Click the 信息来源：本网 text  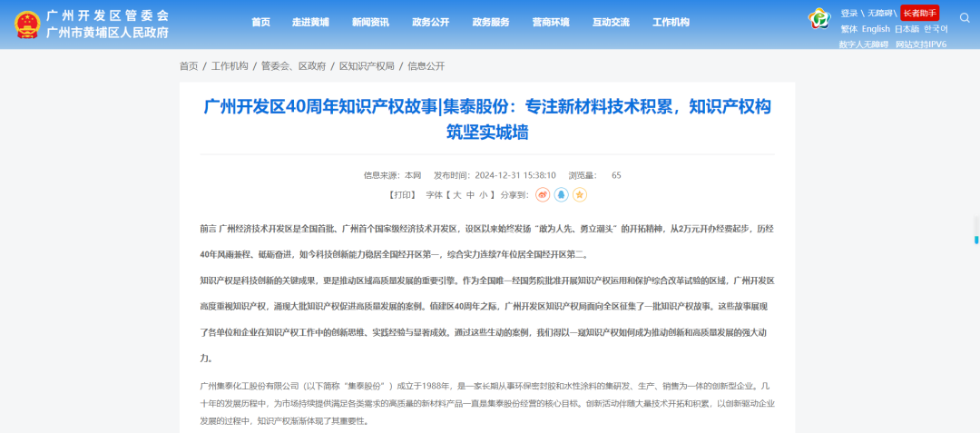[x=393, y=175]
